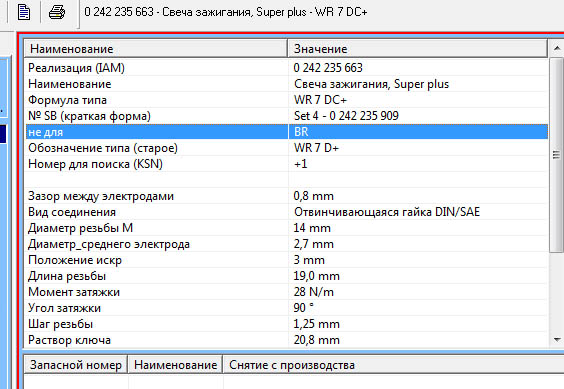Select the Реализация (IAM) row
Image resolution: width=564 pixels, height=389 pixels.
pyautogui.click(x=287, y=68)
